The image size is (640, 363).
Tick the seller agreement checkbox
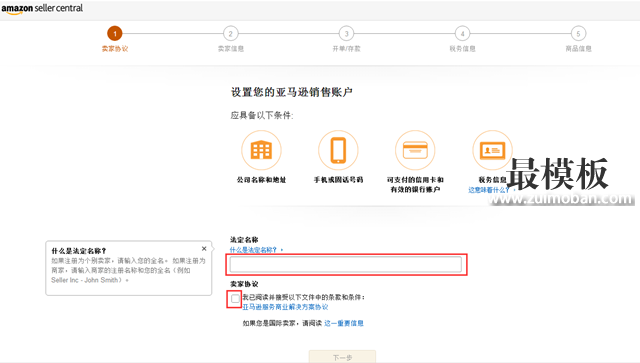[235, 299]
